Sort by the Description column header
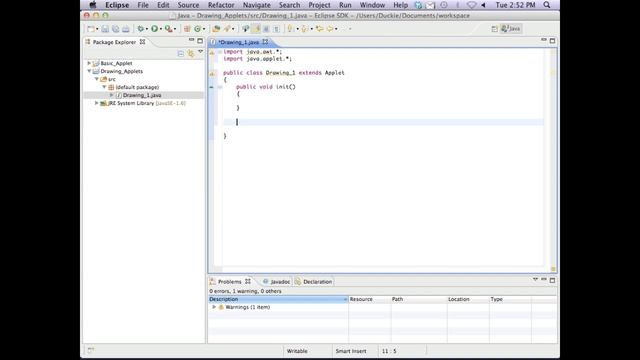The height and width of the screenshot is (360, 640). [278, 299]
